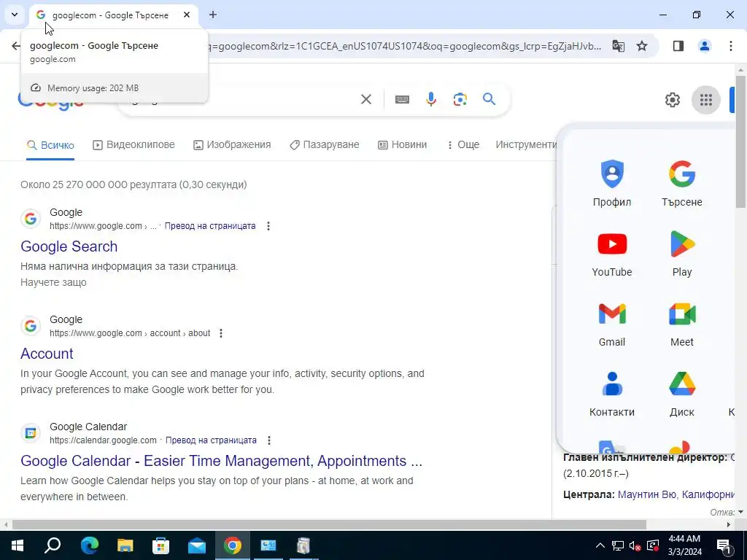Image resolution: width=747 pixels, height=560 pixels.
Task: Switch to Пазаруване tab
Action: tap(325, 145)
